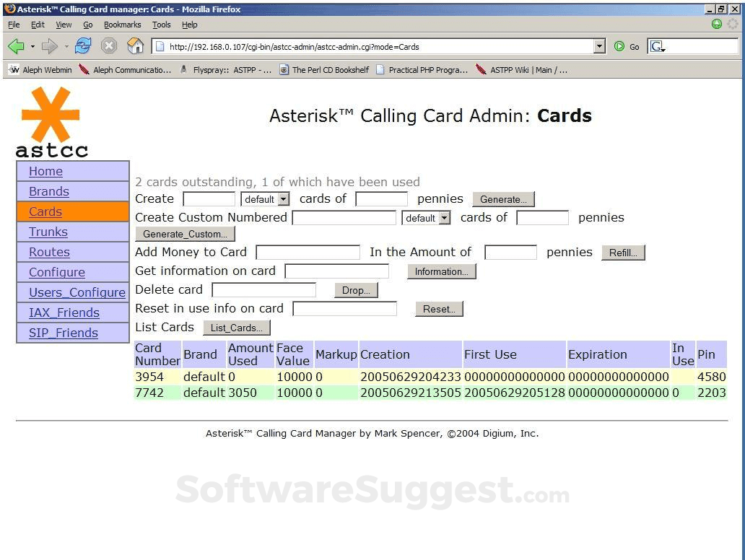
Task: Click the Generate... button
Action: (503, 199)
